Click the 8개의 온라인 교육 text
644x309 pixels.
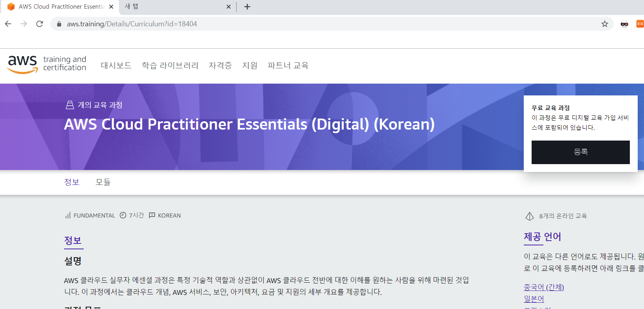[563, 216]
